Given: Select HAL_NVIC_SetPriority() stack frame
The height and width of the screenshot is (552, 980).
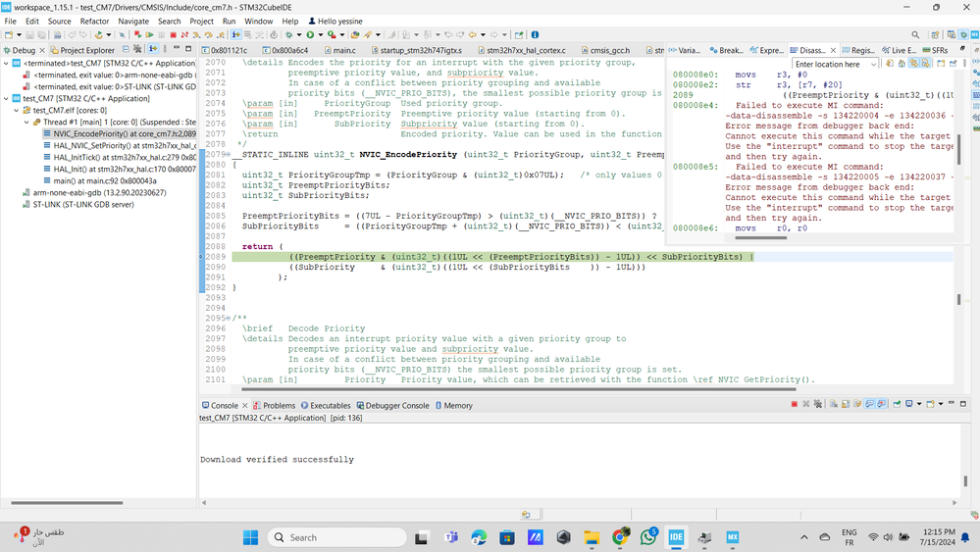Looking at the screenshot, I should click(120, 145).
